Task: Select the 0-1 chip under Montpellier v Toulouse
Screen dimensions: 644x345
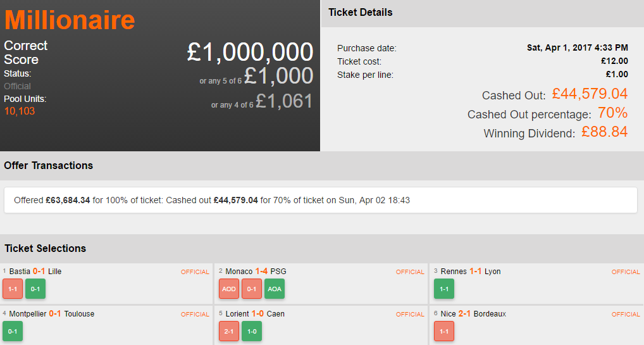Action: click(13, 331)
